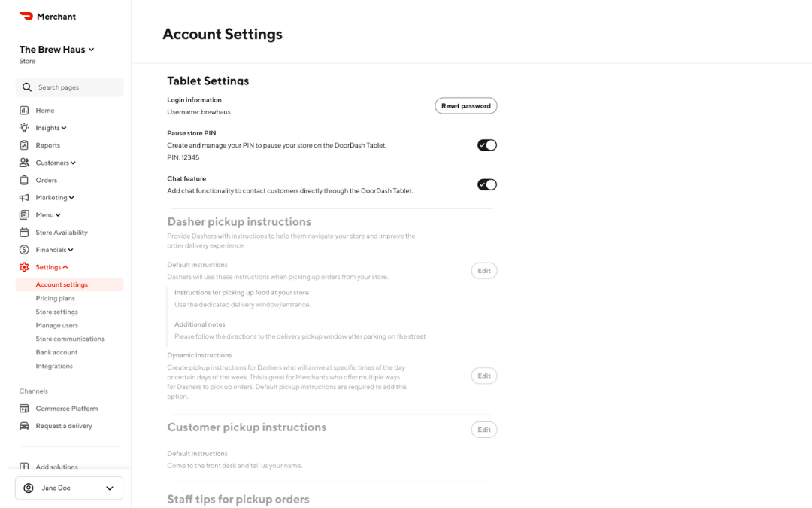Screen dimensions: 812x508
Task: Open the Bank account settings page
Action: pyautogui.click(x=59, y=351)
